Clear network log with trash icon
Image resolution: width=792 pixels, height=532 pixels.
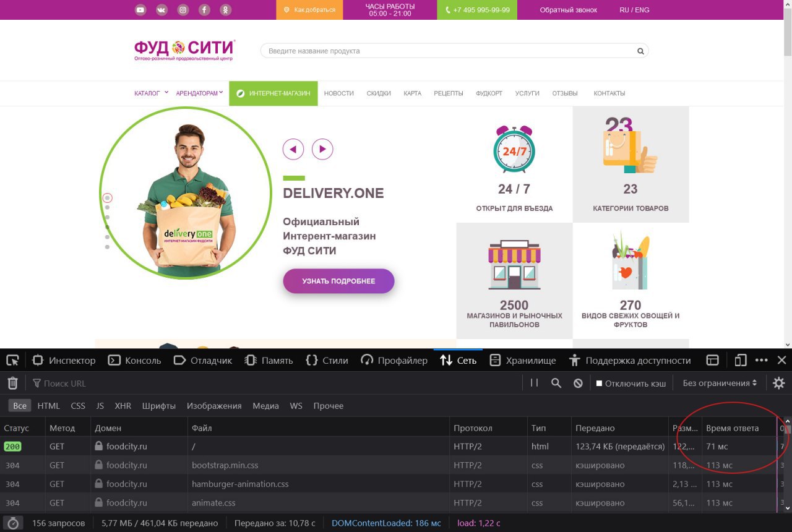pos(12,384)
